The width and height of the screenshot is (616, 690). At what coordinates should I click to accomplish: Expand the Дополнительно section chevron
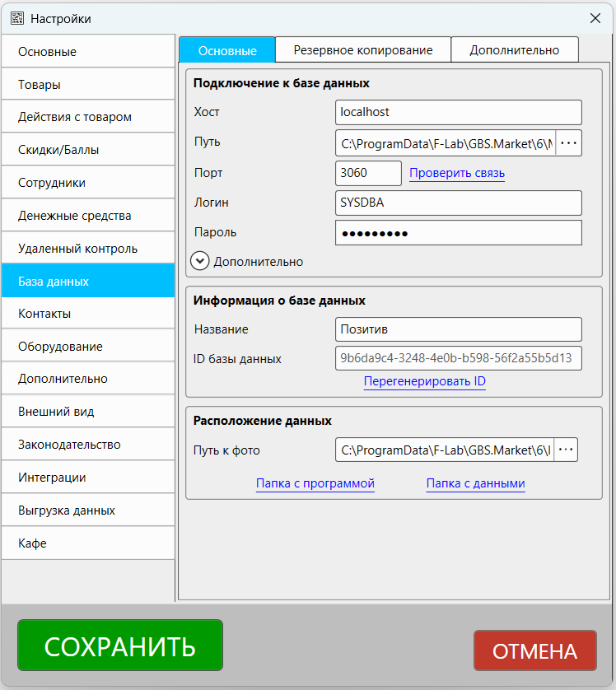200,261
